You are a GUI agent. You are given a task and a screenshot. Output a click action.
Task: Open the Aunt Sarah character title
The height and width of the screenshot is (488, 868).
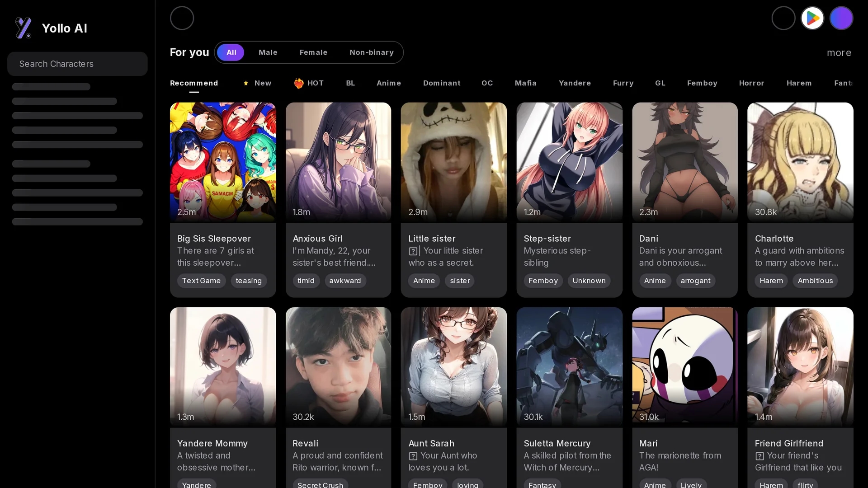tap(431, 444)
